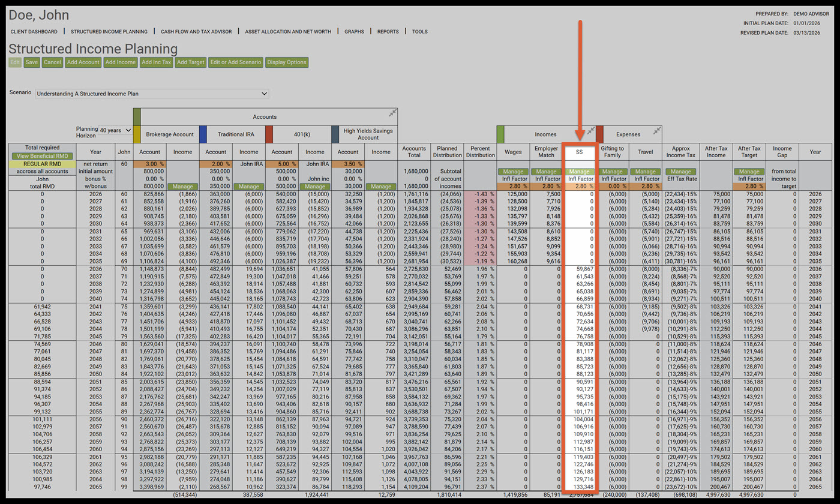Screen dimensions: 840x504
Task: Edit the Wages inflation factor field
Action: [x=514, y=186]
